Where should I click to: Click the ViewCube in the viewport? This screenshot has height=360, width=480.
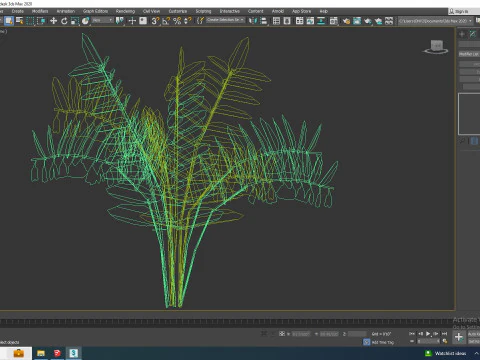pyautogui.click(x=436, y=46)
